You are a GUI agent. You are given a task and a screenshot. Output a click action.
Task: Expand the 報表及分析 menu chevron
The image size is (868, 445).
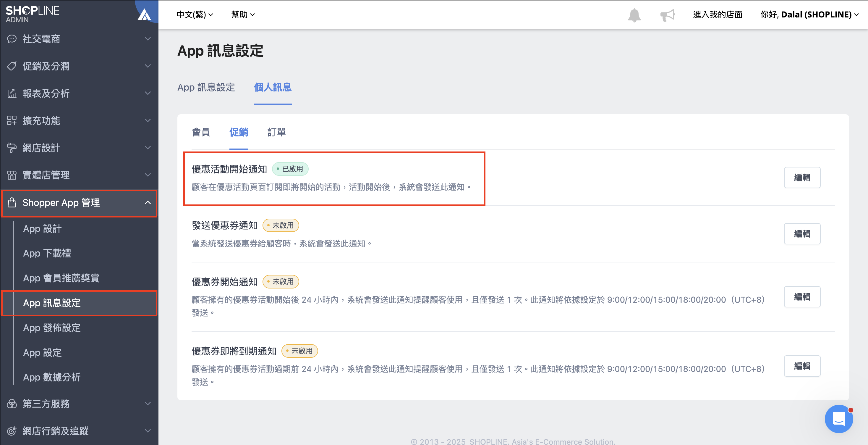coord(148,93)
